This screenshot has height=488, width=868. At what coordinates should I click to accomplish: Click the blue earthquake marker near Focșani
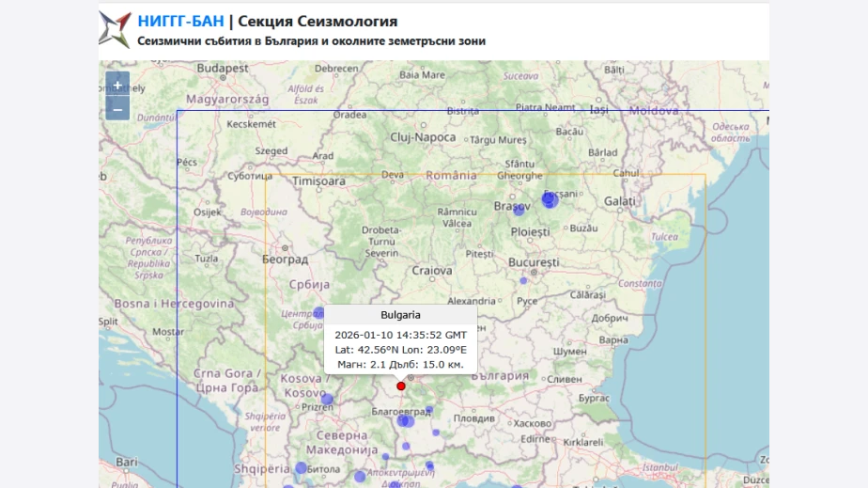[x=550, y=199]
